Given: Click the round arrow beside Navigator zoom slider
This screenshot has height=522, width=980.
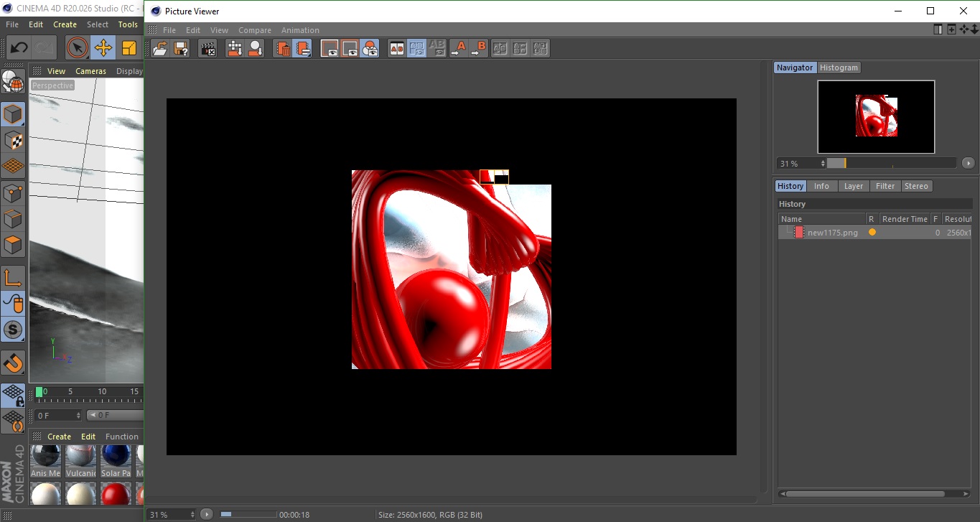Looking at the screenshot, I should coord(969,163).
